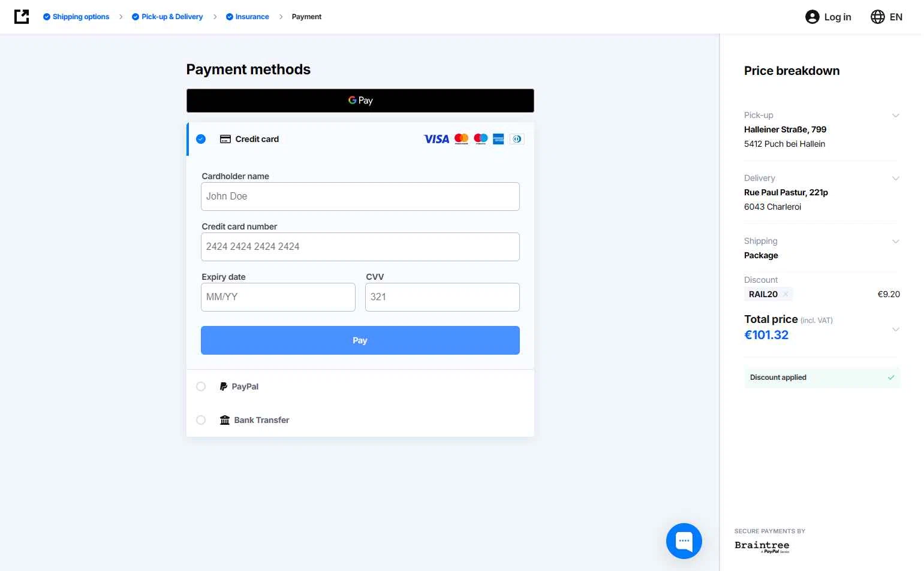Click the American Express logo

tap(498, 139)
